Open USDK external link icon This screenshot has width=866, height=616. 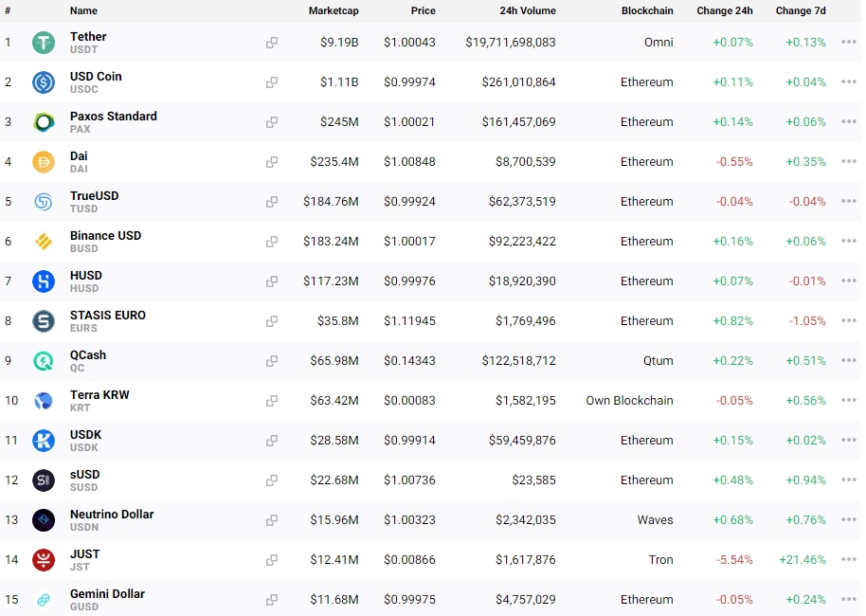272,441
